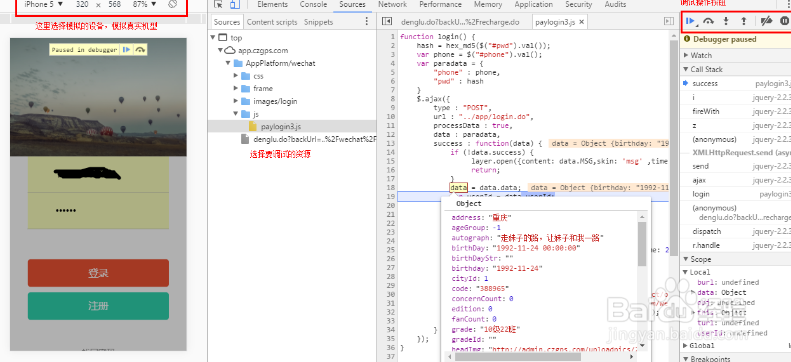Select Content scripts navigator tab

[272, 22]
